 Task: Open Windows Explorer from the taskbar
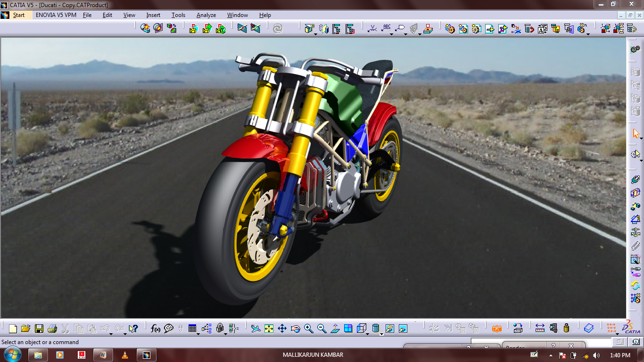(38, 354)
